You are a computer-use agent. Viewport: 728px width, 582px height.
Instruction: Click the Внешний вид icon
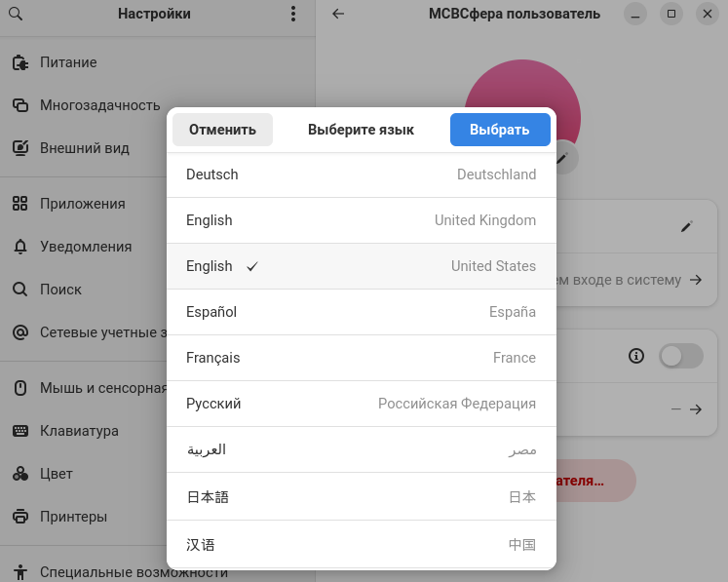click(19, 148)
